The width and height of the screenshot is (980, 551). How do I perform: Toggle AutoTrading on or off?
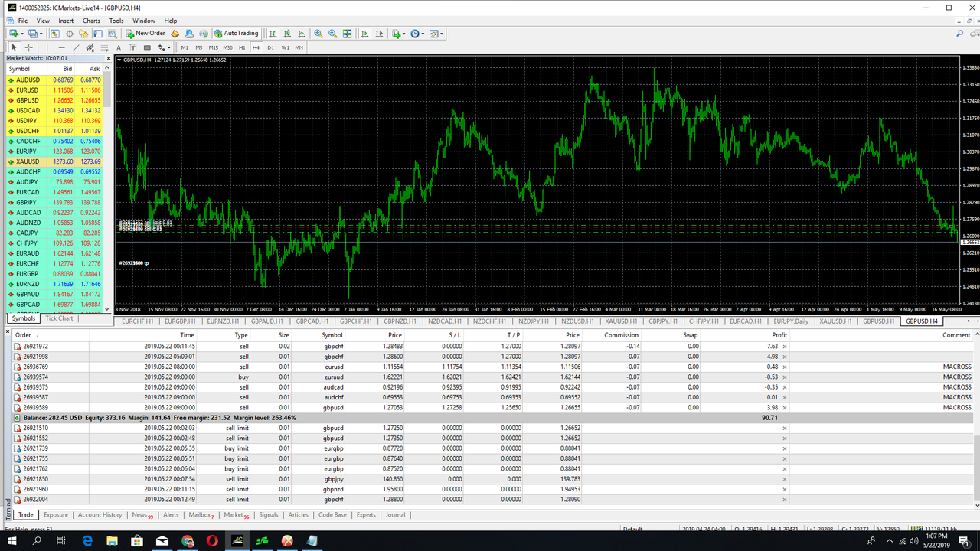pyautogui.click(x=236, y=34)
